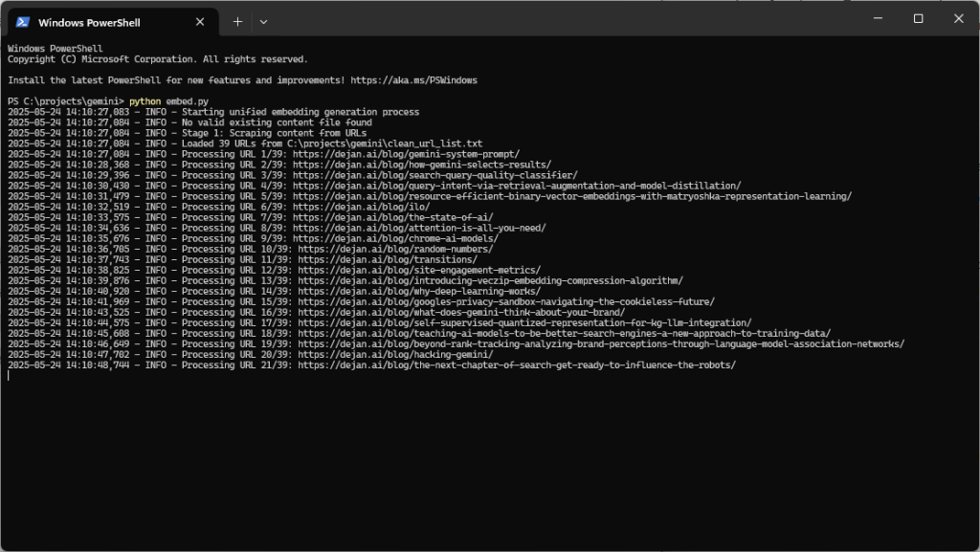Click the 'Windows PowerShell' header line in the terminal output

pos(55,49)
